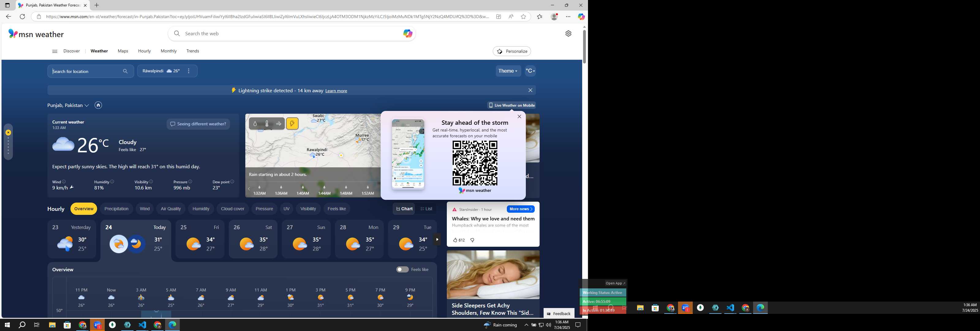
Task: Switch hourly view to Chart
Action: pos(404,209)
